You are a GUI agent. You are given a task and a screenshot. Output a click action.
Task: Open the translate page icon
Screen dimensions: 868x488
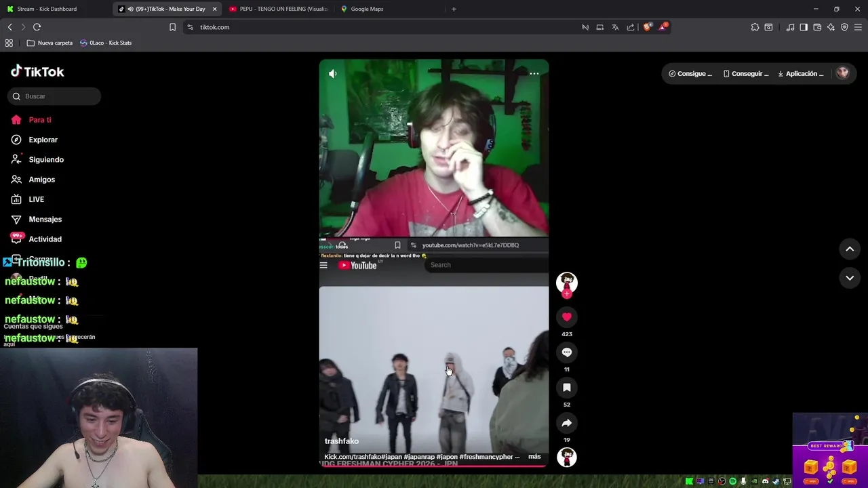(x=615, y=27)
